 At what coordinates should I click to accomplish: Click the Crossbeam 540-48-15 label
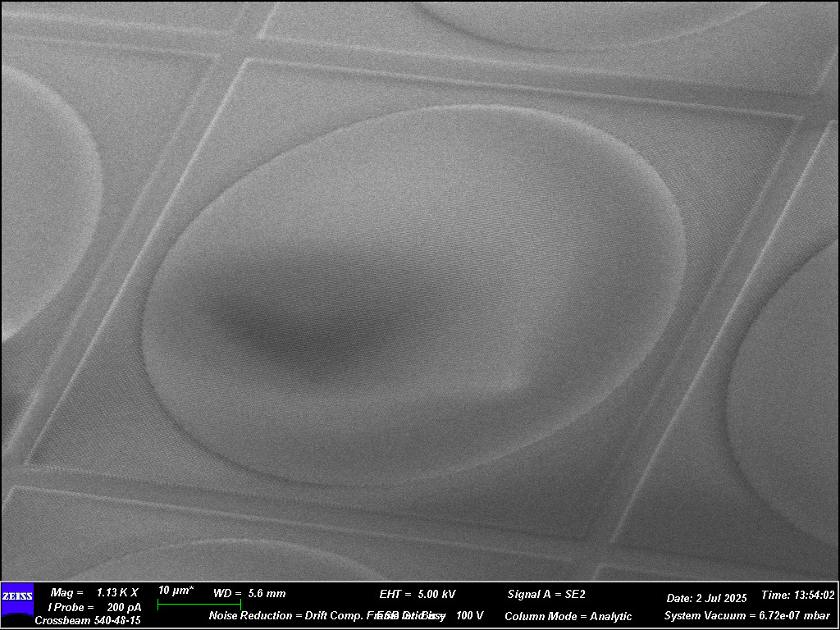[x=88, y=621]
